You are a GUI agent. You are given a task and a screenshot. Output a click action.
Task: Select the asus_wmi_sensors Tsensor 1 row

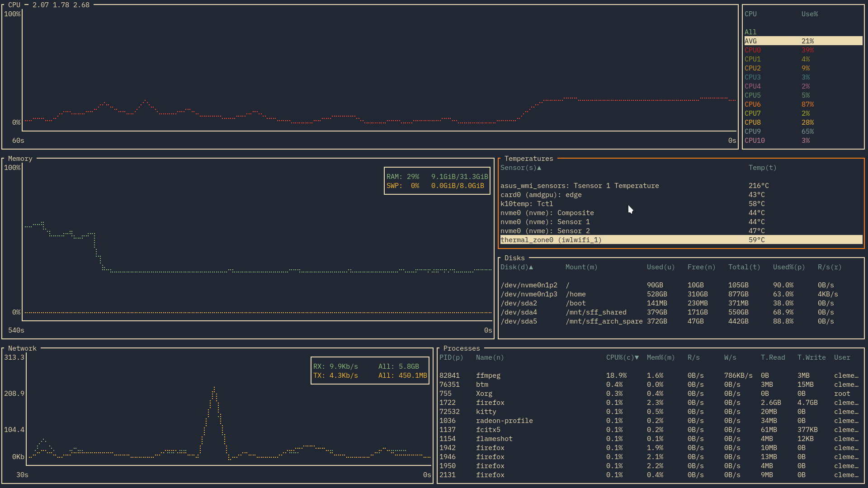pyautogui.click(x=681, y=186)
